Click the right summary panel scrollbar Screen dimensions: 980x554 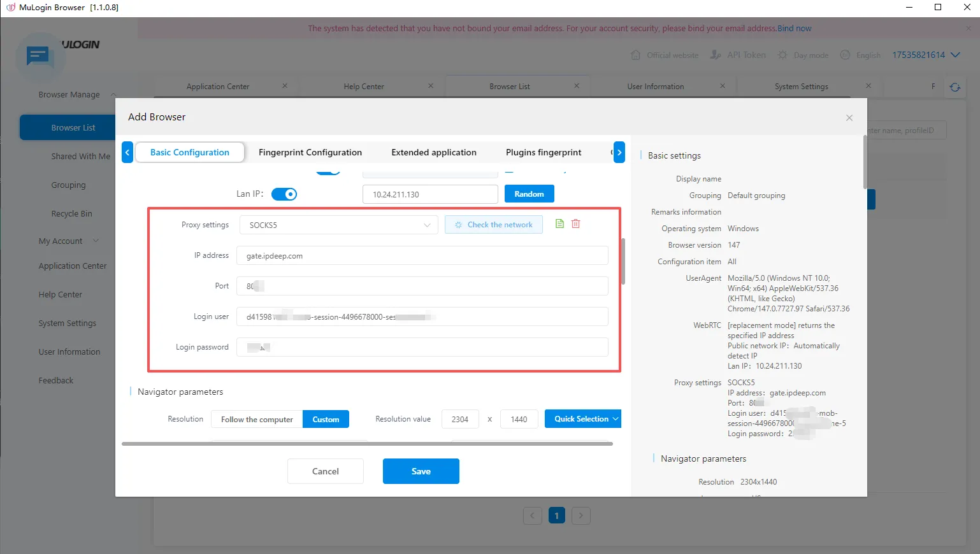(x=865, y=162)
